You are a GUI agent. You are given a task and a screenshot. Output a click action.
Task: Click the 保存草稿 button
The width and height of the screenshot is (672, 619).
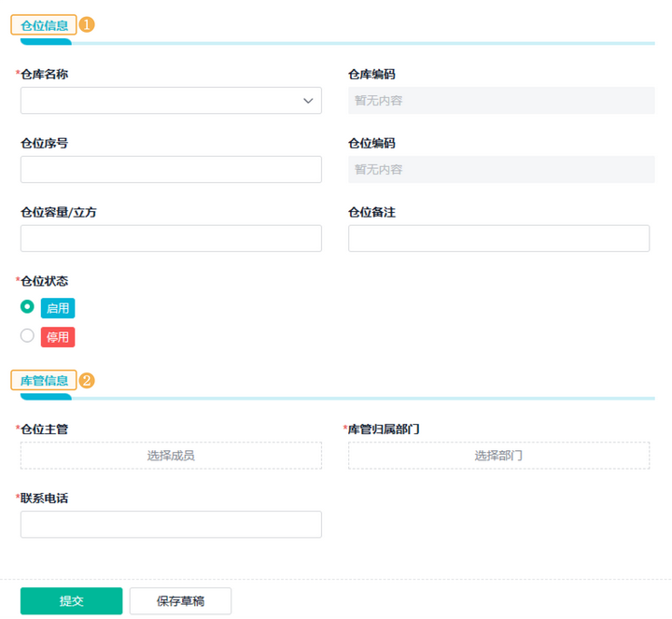click(x=180, y=600)
